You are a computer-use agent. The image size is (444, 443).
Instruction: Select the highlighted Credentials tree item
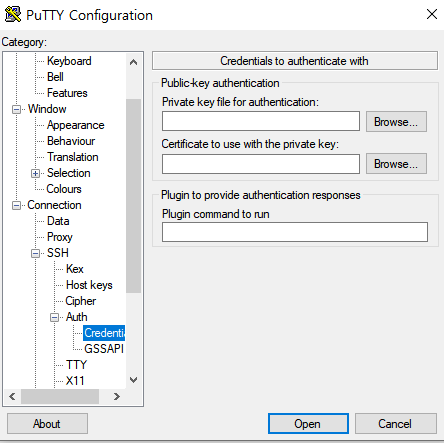click(x=104, y=333)
